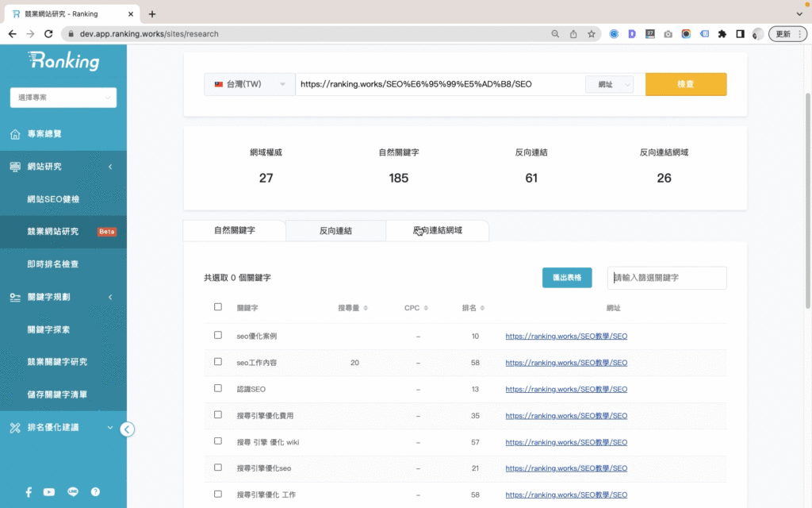
Task: Check the box for seo工作內容
Action: 218,362
